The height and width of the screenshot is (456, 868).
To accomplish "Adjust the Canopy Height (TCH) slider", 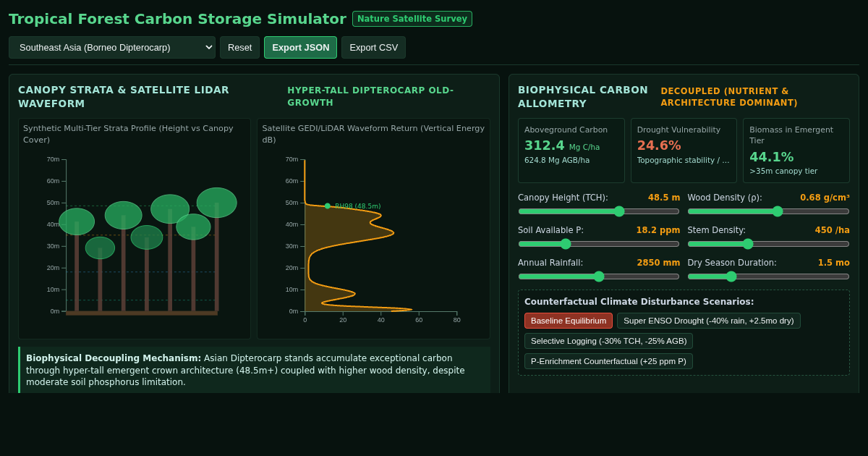I will (x=599, y=211).
